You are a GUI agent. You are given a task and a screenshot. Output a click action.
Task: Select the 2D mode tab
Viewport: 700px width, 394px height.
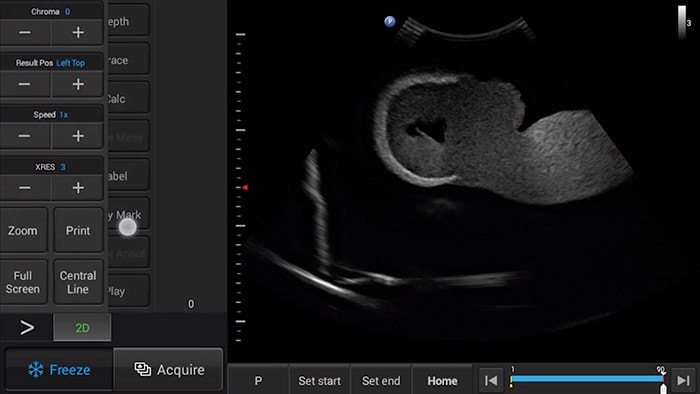pyautogui.click(x=82, y=328)
